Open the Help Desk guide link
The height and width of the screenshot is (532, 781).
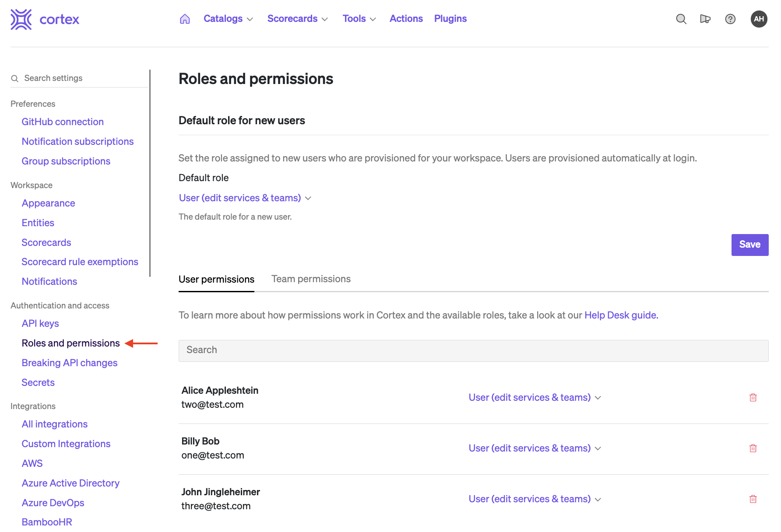[x=621, y=315]
